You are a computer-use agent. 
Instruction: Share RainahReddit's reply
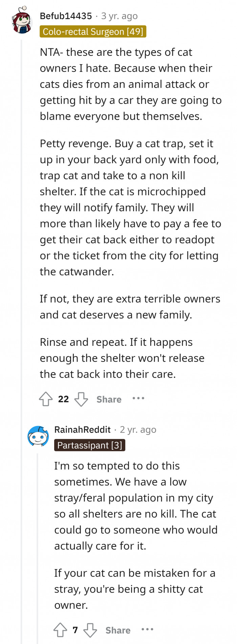point(118,630)
